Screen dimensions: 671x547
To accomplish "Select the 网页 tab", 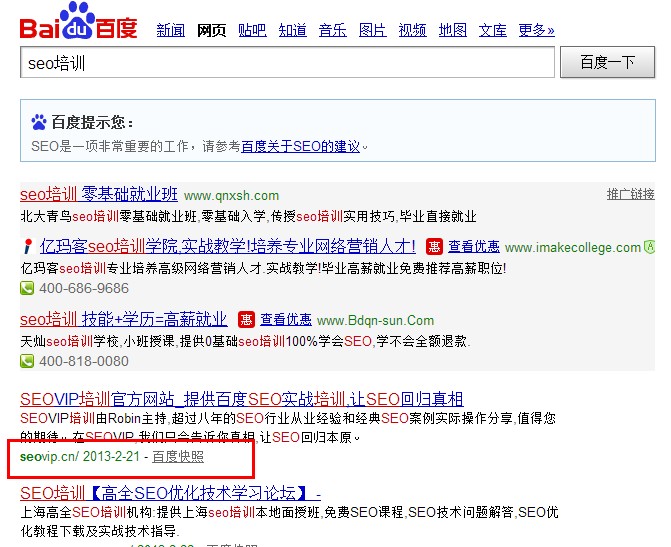I will click(x=211, y=30).
